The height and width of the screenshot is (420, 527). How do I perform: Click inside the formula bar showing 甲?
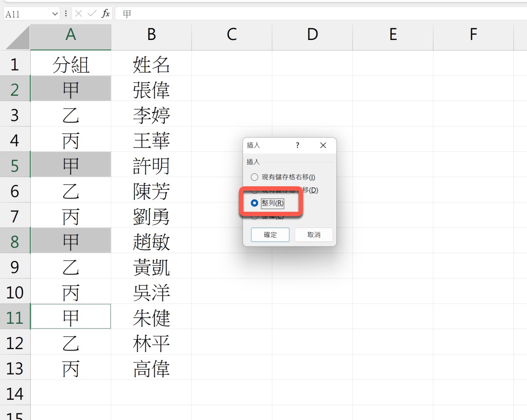point(307,14)
